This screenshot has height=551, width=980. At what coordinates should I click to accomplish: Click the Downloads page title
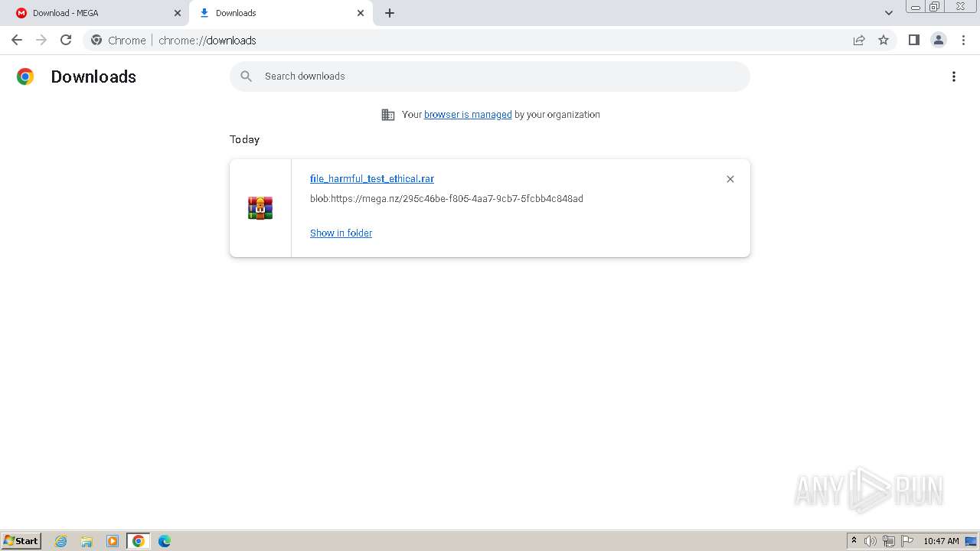pos(93,77)
